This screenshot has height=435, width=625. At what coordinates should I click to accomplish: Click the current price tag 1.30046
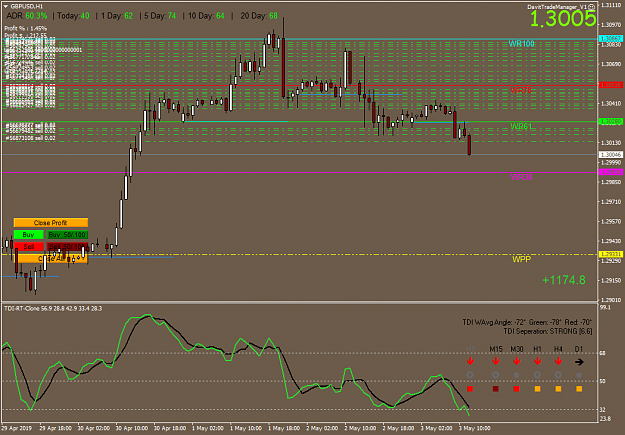pyautogui.click(x=611, y=154)
